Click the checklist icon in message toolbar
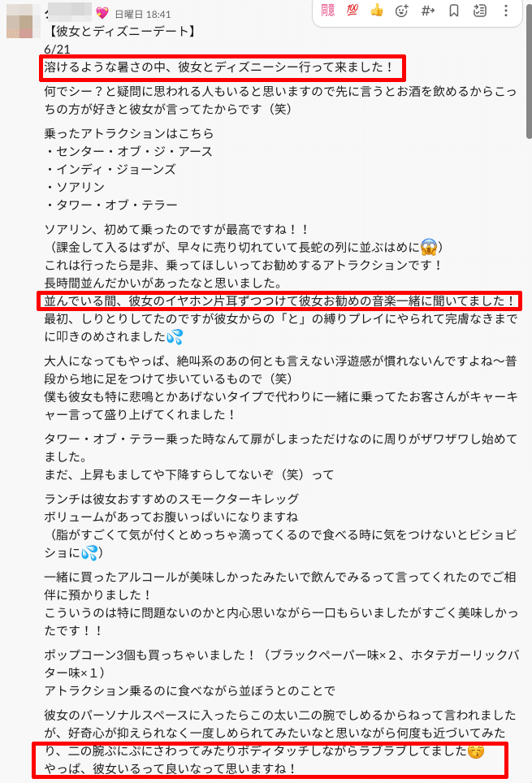 tap(479, 11)
